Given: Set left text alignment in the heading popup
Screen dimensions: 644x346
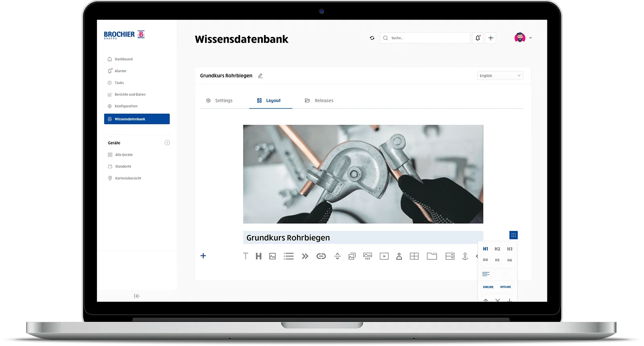Looking at the screenshot, I should coord(486,274).
